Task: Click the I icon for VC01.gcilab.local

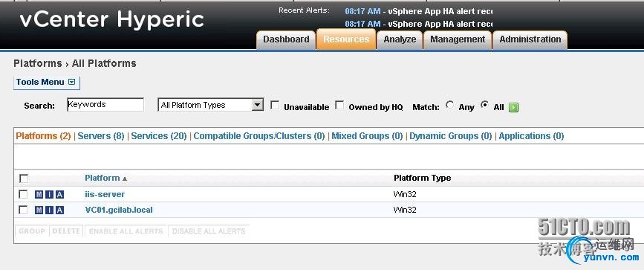Action: point(49,210)
